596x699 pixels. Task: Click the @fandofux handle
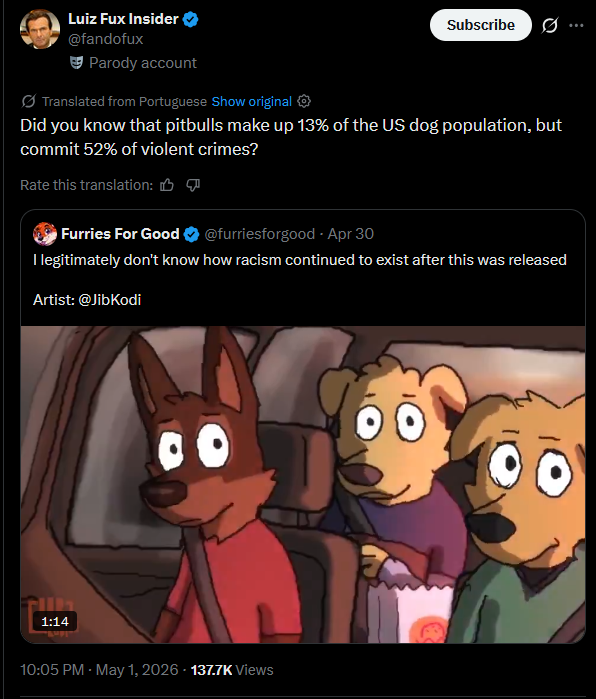(106, 39)
